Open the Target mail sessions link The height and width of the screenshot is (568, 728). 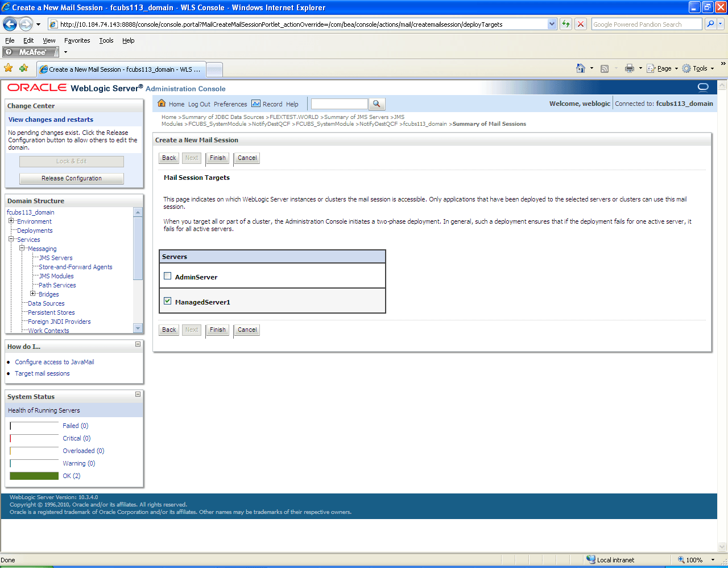click(42, 373)
